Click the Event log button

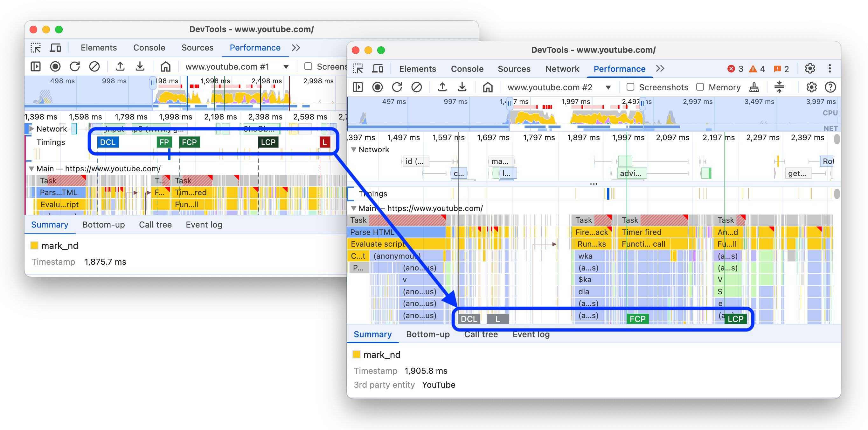tap(529, 334)
